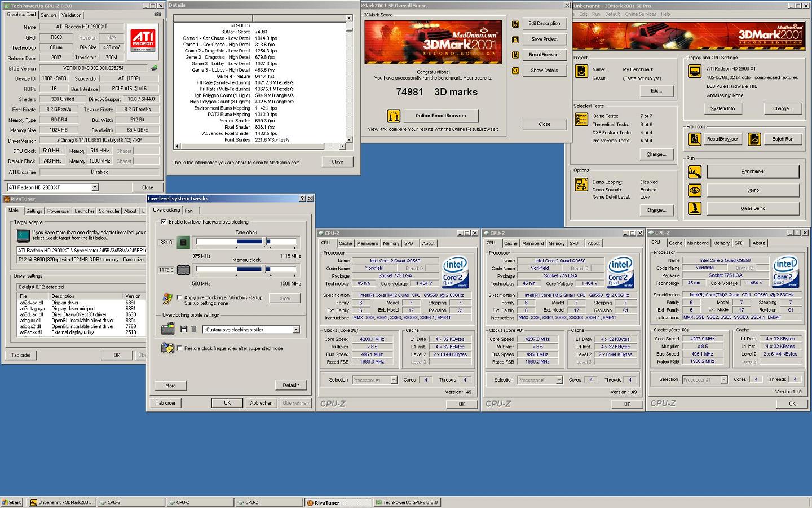The image size is (812, 508).
Task: Click the Display and CPU Settings monitor icon
Action: point(695,71)
